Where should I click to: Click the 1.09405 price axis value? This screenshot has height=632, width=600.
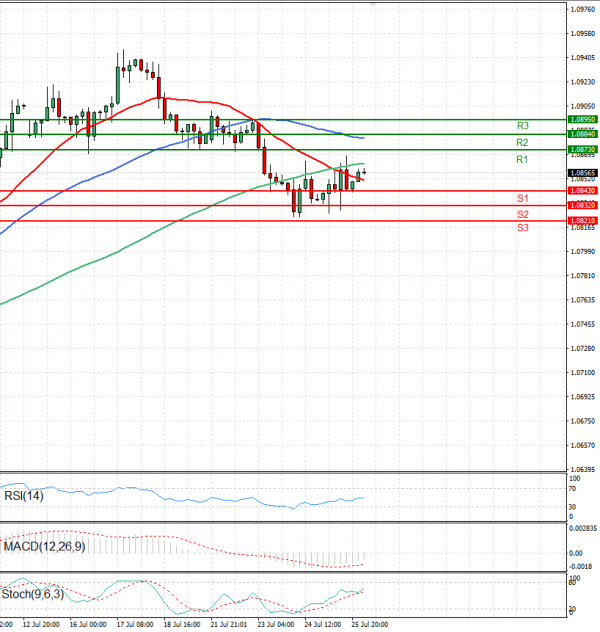coord(583,58)
